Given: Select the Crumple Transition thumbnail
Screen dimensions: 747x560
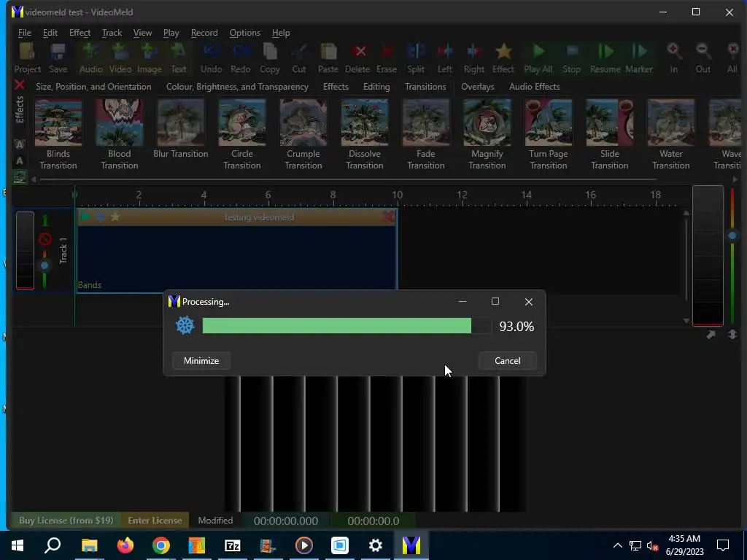Looking at the screenshot, I should (x=303, y=122).
